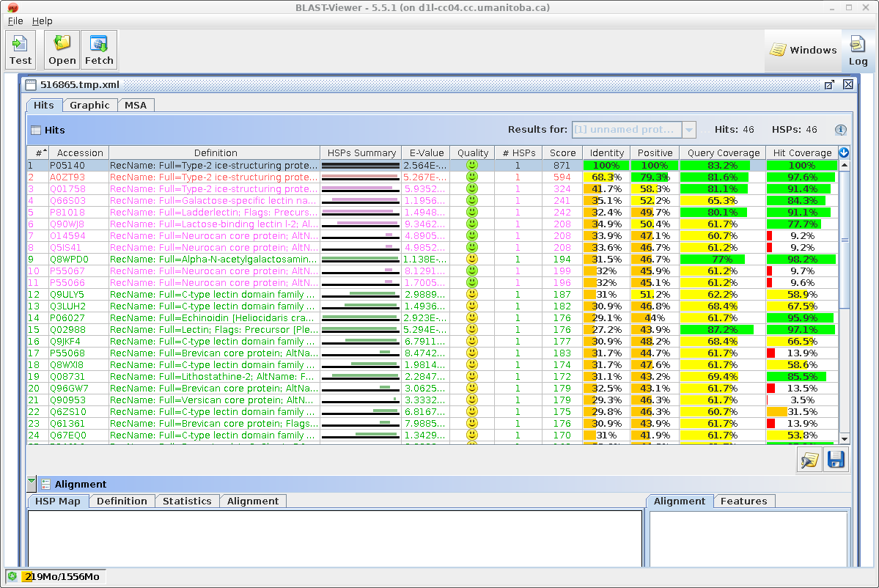879x588 pixels.
Task: Open the Results for dropdown
Action: tap(688, 130)
